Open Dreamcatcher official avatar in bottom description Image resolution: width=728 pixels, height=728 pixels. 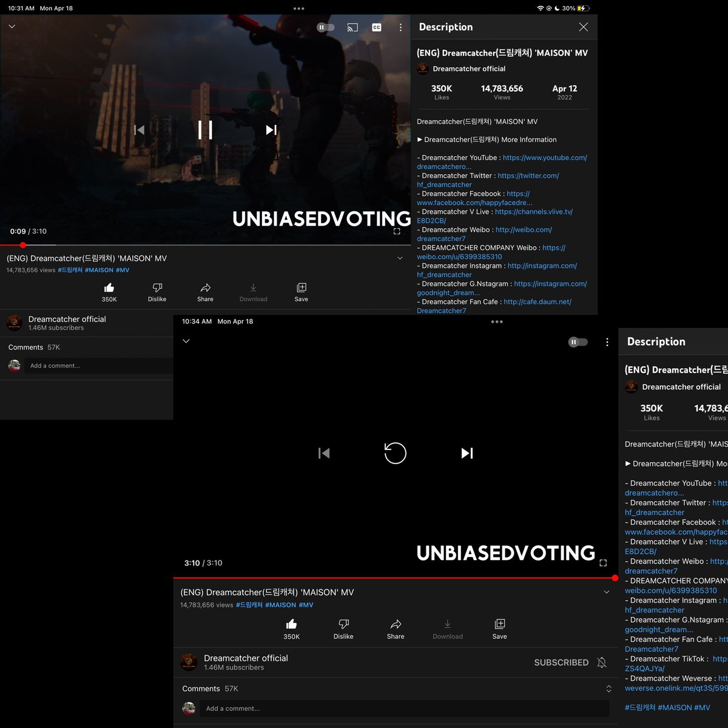coord(631,386)
